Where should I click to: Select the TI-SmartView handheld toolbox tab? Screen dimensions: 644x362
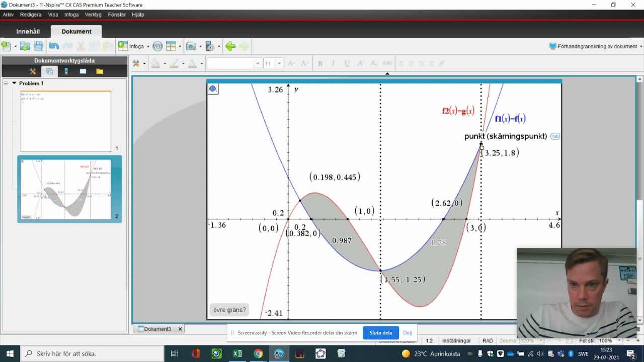(x=66, y=71)
